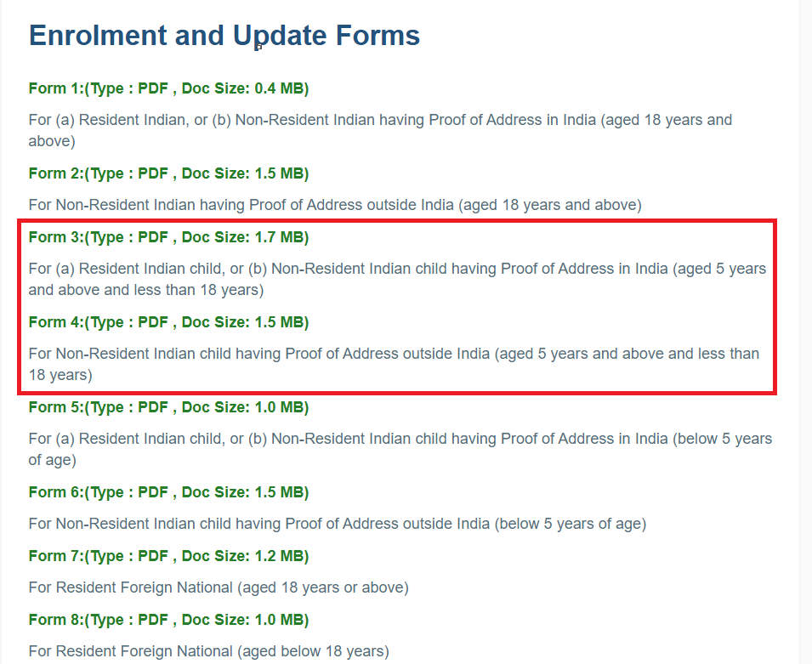The width and height of the screenshot is (812, 664).
Task: Open Form 4 for Non-Resident Indian child
Action: point(168,321)
